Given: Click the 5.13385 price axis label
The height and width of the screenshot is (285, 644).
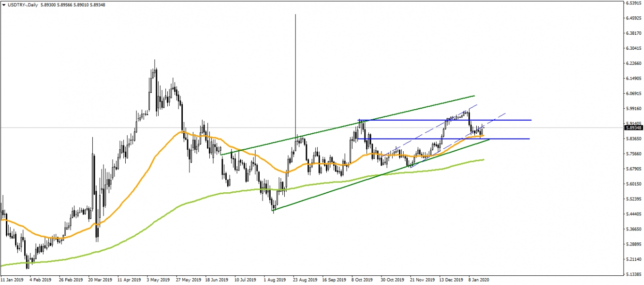Looking at the screenshot, I should (633, 275).
